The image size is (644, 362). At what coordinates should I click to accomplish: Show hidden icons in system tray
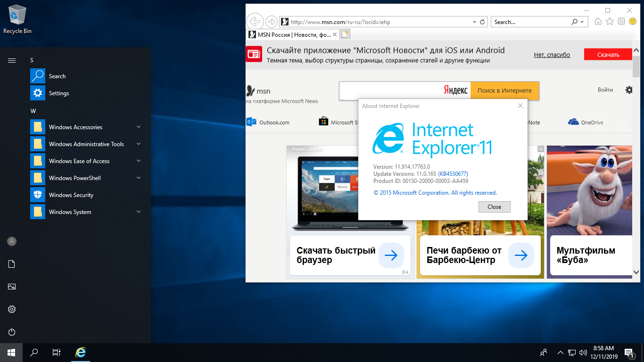[x=561, y=352]
